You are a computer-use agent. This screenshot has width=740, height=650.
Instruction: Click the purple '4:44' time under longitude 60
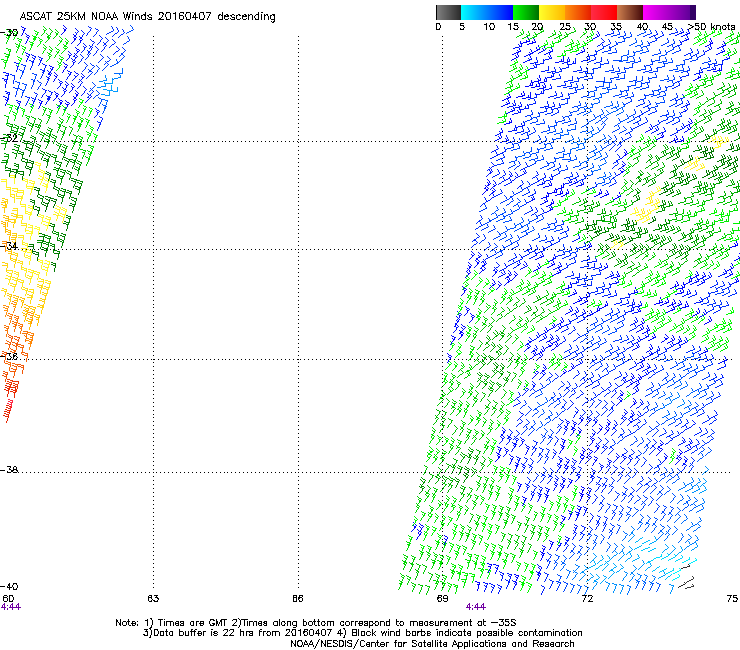[x=11, y=607]
